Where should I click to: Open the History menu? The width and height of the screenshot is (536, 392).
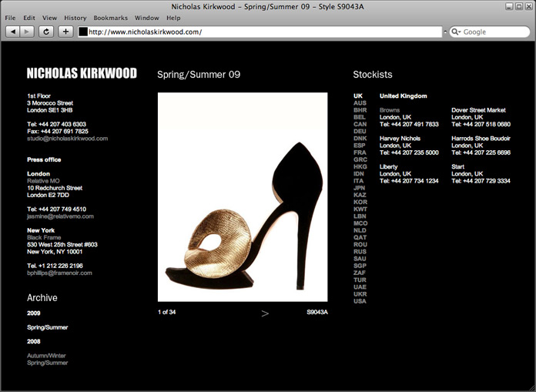pyautogui.click(x=75, y=18)
